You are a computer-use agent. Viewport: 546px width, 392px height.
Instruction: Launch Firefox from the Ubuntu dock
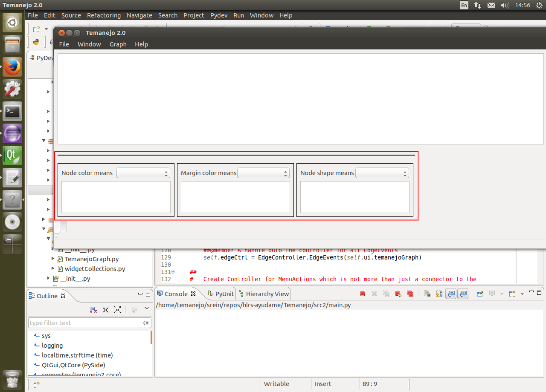pyautogui.click(x=12, y=67)
